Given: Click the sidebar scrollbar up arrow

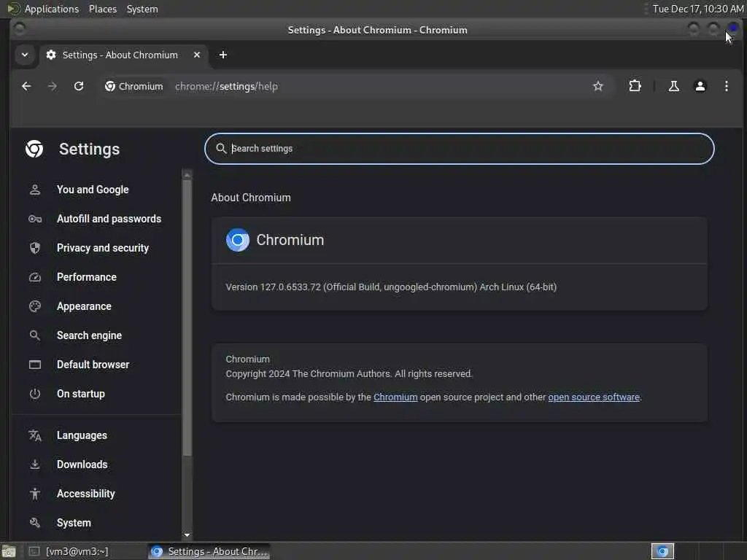Looking at the screenshot, I should 187,175.
